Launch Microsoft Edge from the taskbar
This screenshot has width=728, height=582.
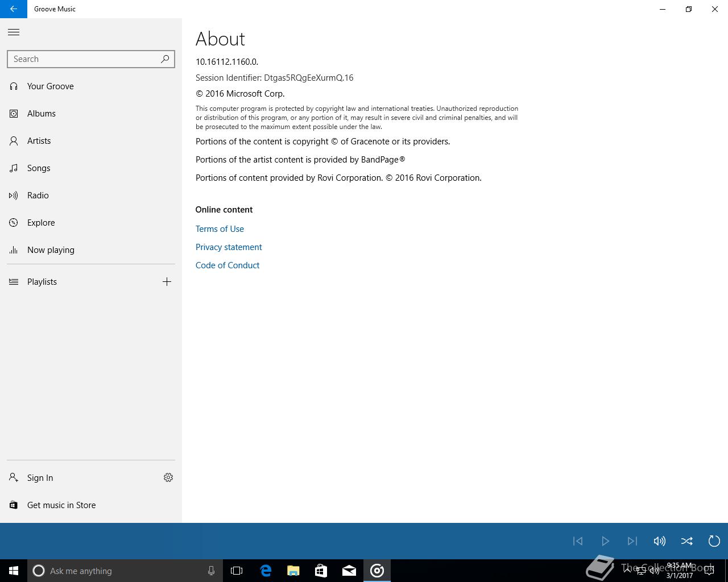(266, 571)
